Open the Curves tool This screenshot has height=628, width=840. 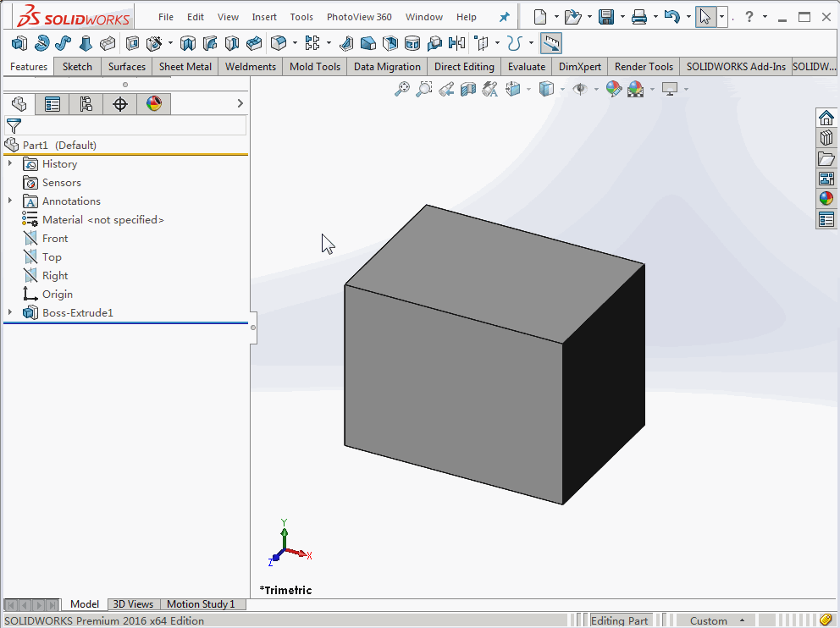click(514, 43)
